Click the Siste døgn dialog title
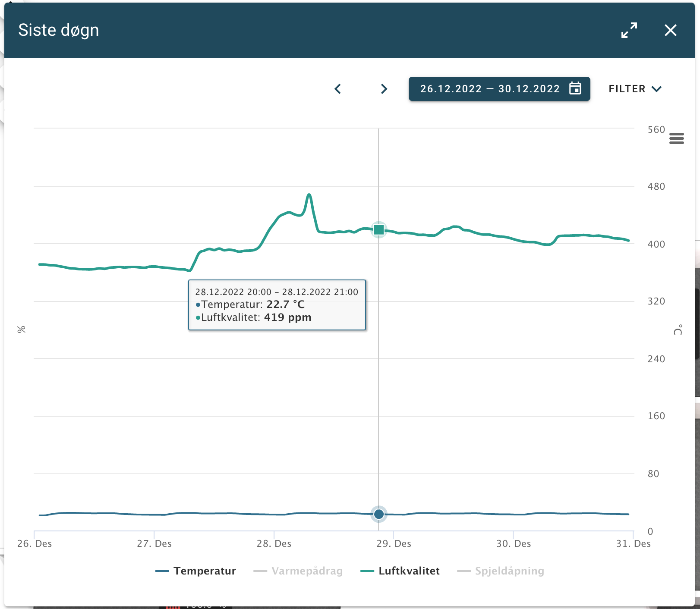Viewport: 700px width, 609px height. point(59,30)
